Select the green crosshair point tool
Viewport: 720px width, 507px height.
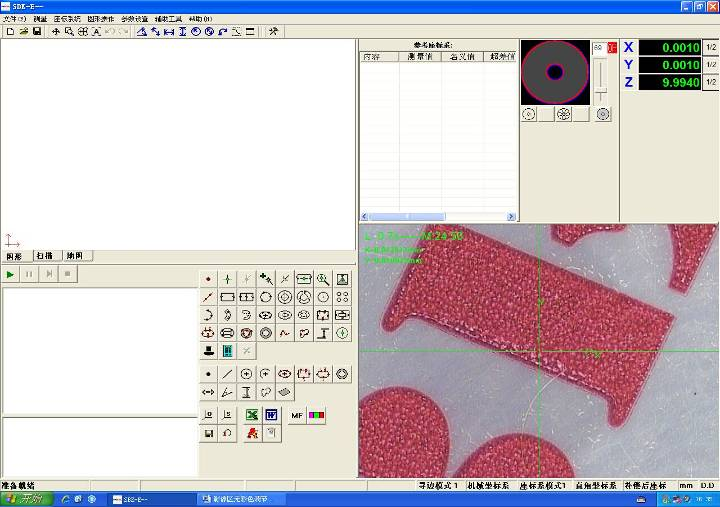pos(227,279)
